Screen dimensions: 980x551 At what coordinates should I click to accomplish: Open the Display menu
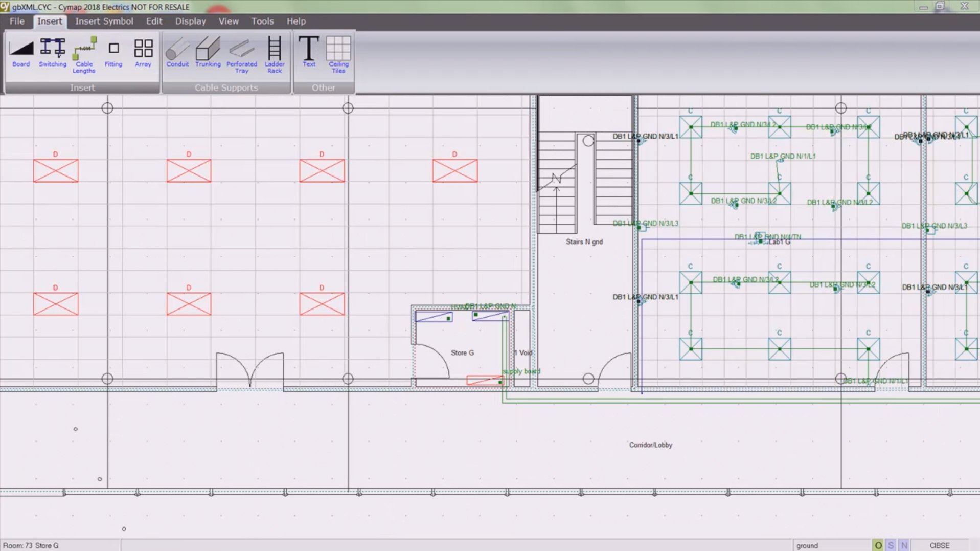tap(191, 21)
